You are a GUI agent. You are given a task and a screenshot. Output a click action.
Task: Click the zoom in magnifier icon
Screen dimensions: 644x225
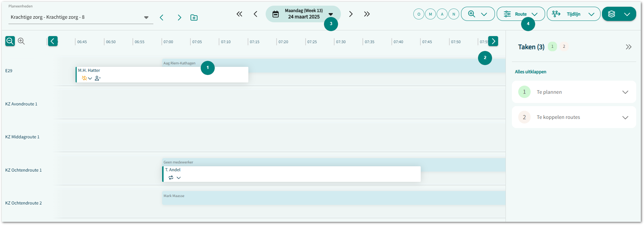click(21, 41)
